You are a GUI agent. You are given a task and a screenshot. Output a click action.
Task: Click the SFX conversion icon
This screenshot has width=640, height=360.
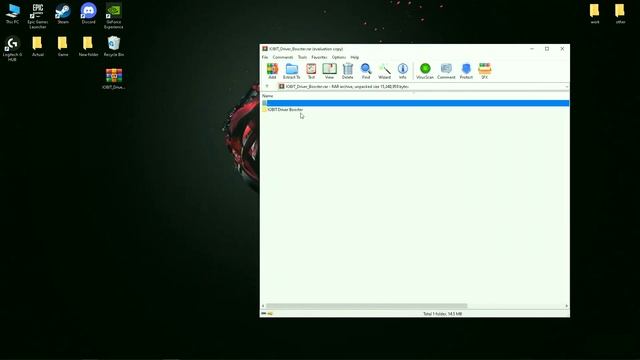pos(484,71)
